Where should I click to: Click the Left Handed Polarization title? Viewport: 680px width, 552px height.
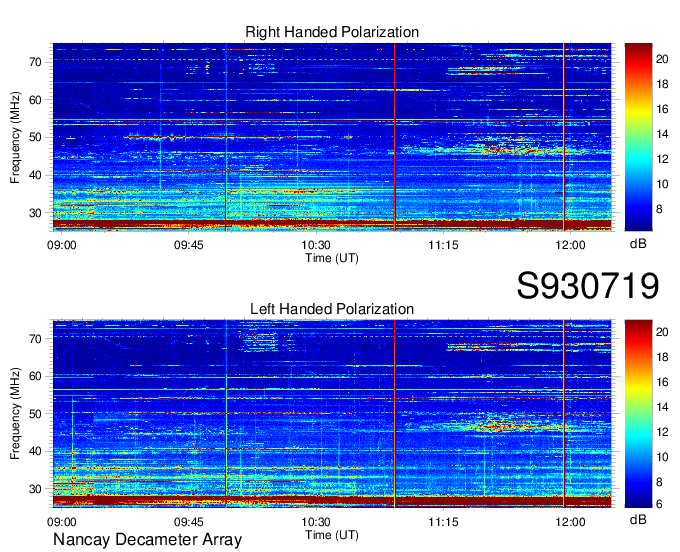332,309
